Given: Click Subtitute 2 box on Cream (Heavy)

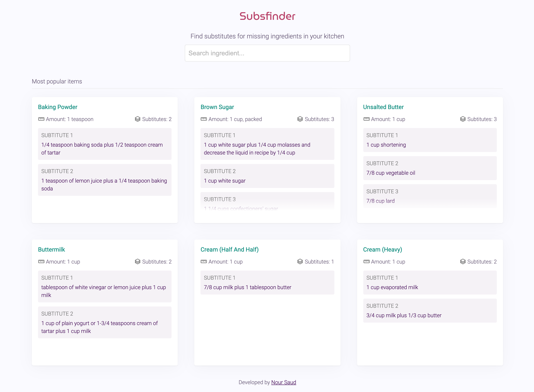Looking at the screenshot, I should tap(429, 311).
